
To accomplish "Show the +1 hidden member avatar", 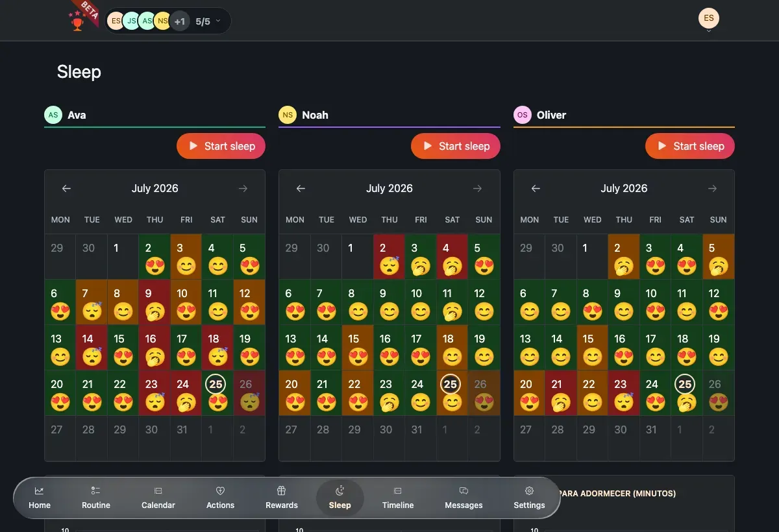I will point(180,21).
